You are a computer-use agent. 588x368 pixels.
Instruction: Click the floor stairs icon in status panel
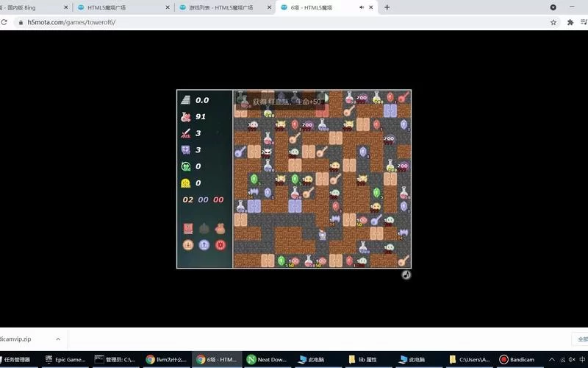click(186, 100)
